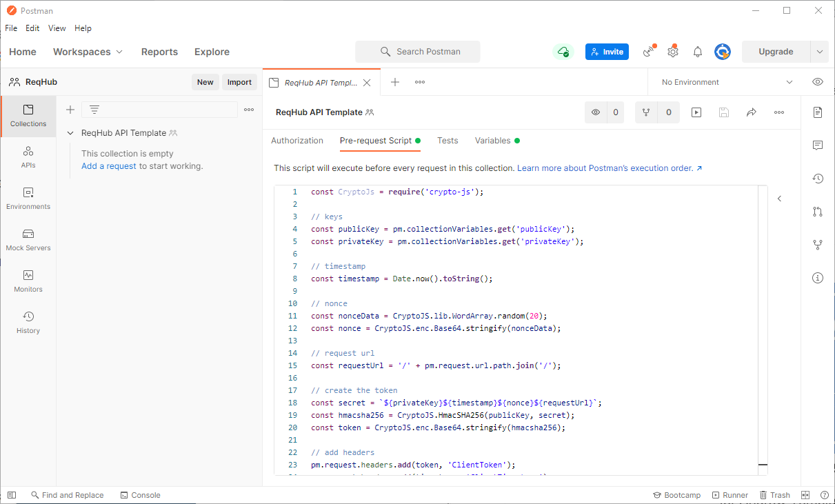Open the Postman Console

[x=140, y=494]
